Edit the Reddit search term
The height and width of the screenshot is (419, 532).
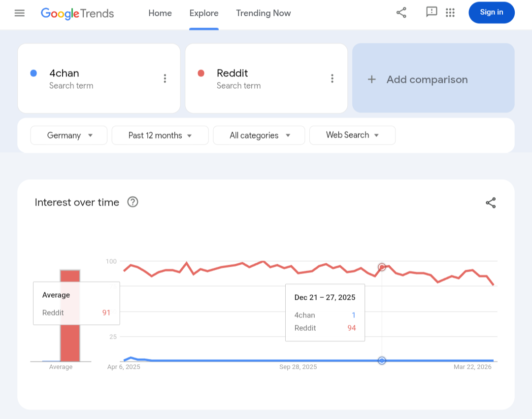[232, 73]
